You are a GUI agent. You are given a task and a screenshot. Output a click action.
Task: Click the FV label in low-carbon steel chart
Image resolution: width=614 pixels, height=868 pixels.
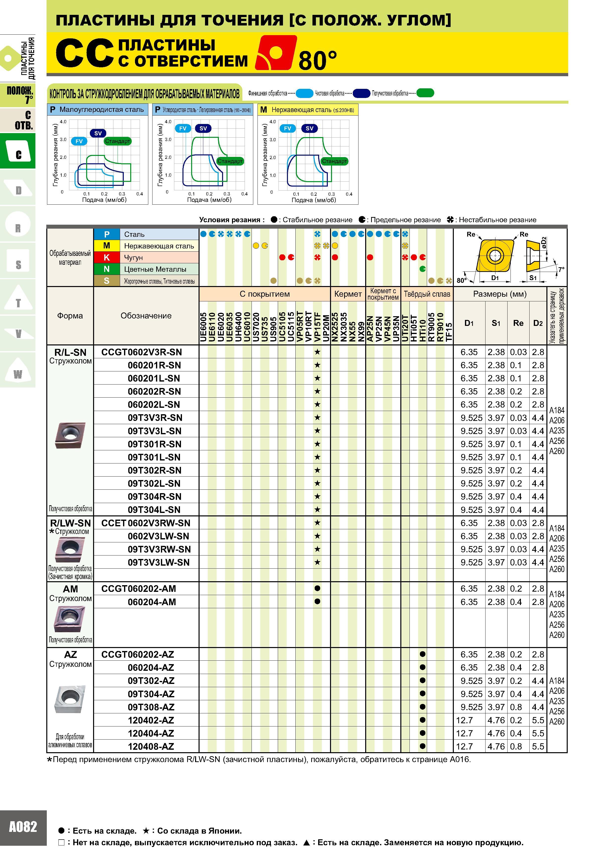tap(79, 141)
